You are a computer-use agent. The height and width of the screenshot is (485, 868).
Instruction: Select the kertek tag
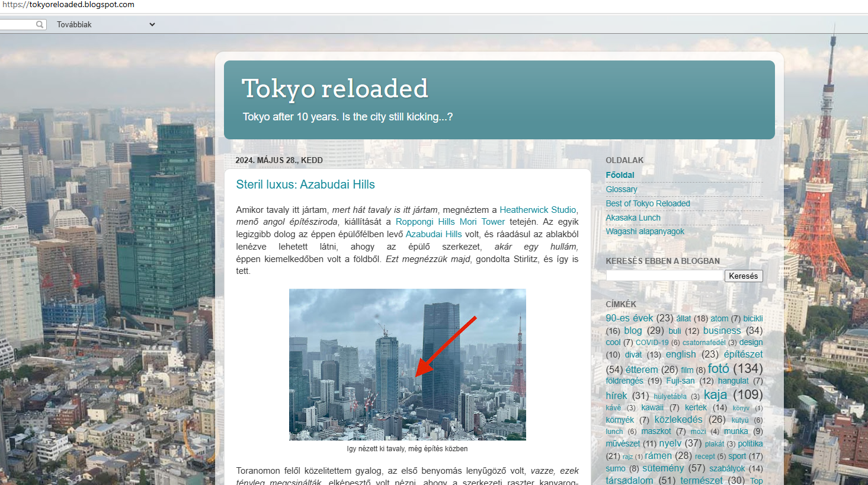696,407
